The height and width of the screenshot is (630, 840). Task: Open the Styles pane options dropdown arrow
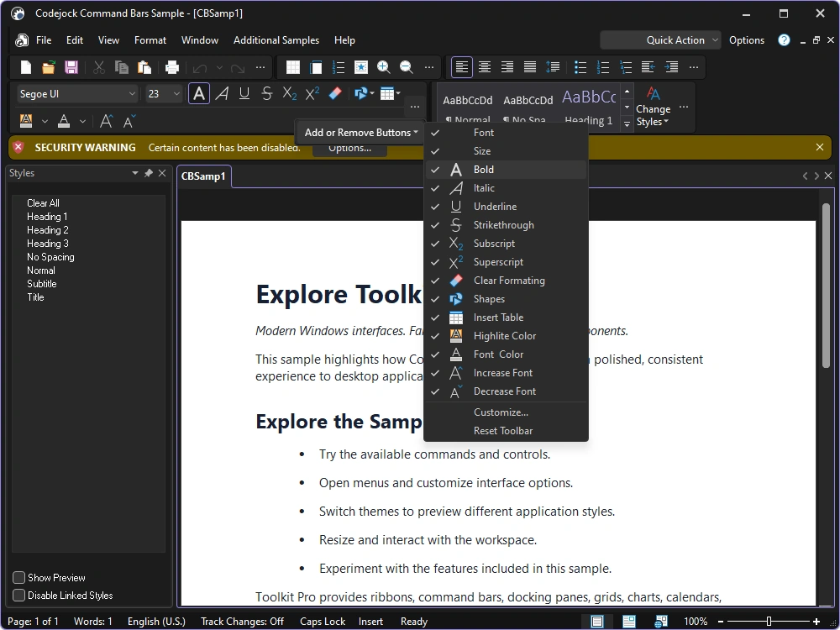pos(135,173)
